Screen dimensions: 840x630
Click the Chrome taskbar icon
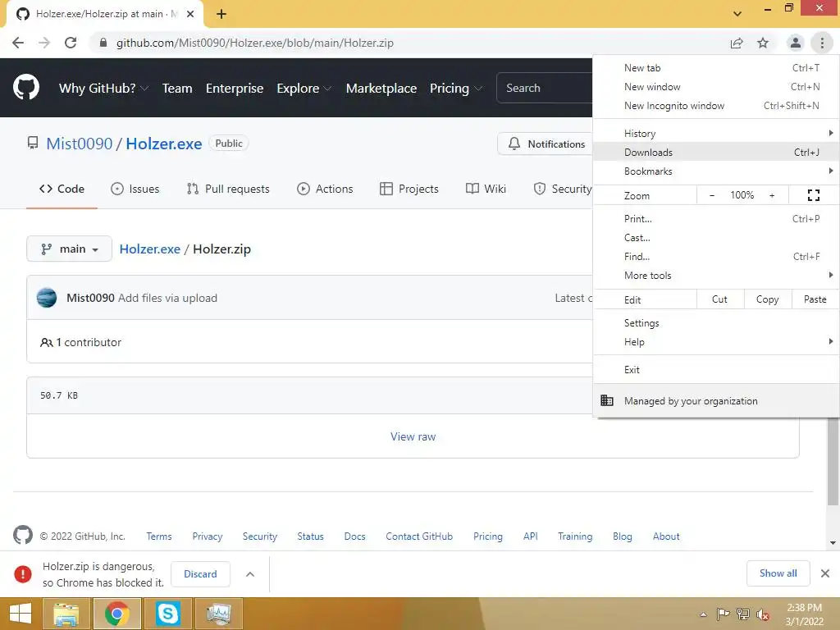[x=116, y=614]
